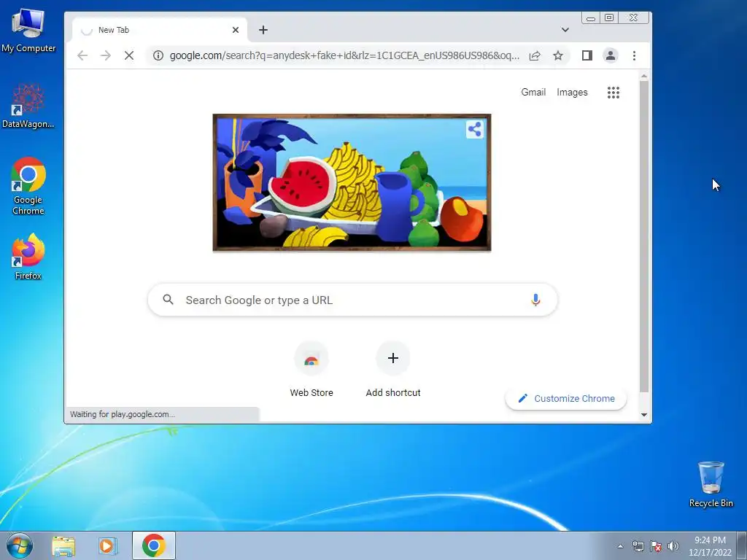
Task: Click the Chrome taskbar button
Action: pyautogui.click(x=153, y=545)
